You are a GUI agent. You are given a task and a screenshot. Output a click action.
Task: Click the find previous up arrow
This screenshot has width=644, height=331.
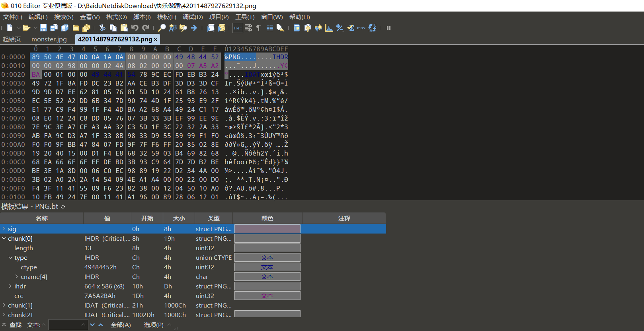(101, 325)
